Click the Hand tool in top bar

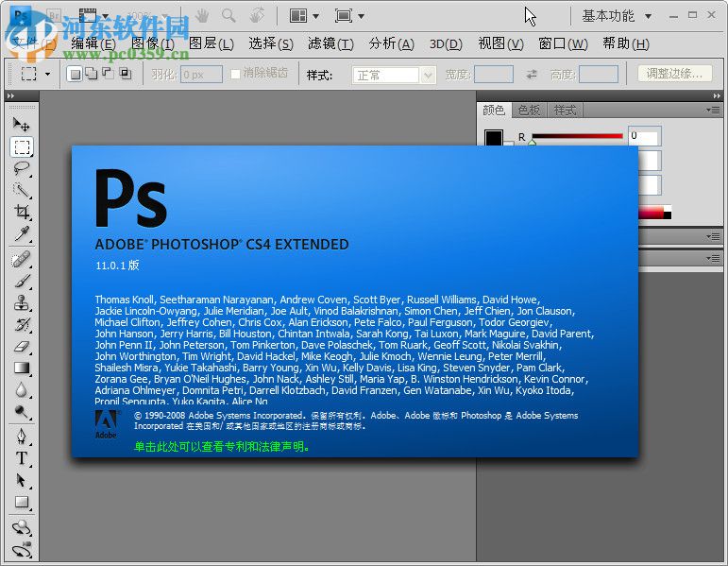pos(202,16)
